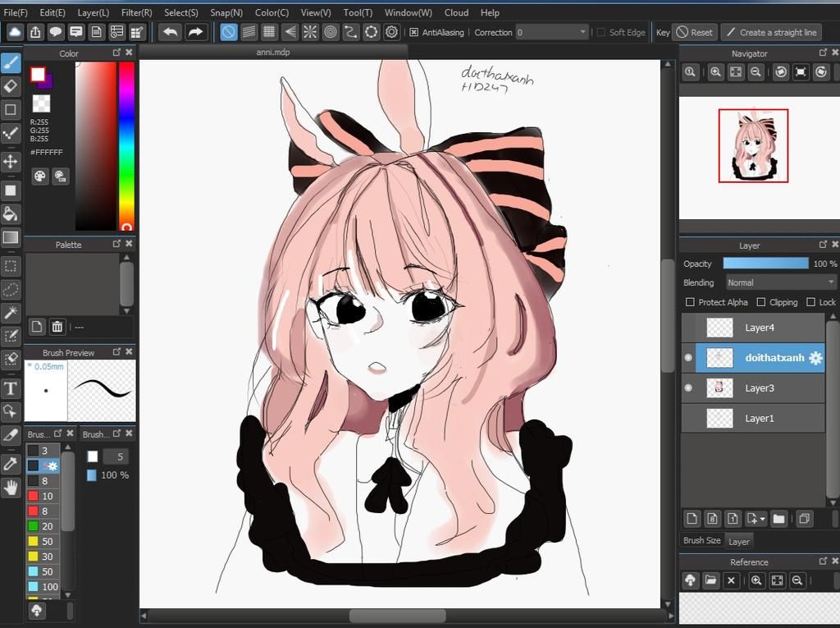Open image file in Reference panel
The image size is (840, 628).
(710, 580)
